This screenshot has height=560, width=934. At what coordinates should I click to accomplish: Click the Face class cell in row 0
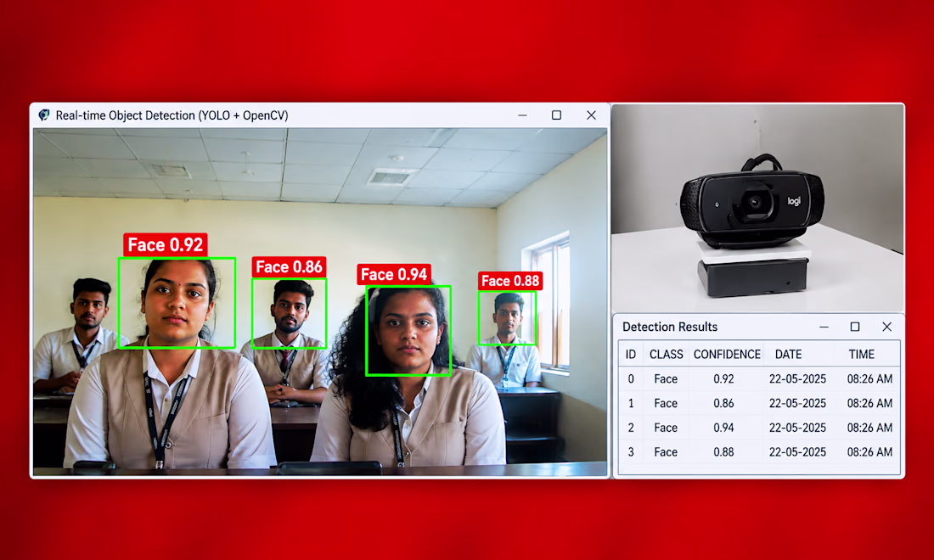click(x=666, y=379)
